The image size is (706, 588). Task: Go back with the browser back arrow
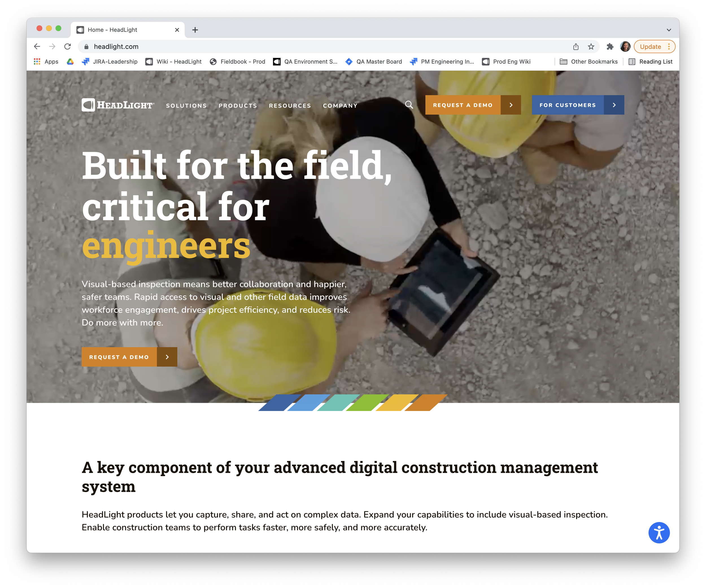(37, 46)
